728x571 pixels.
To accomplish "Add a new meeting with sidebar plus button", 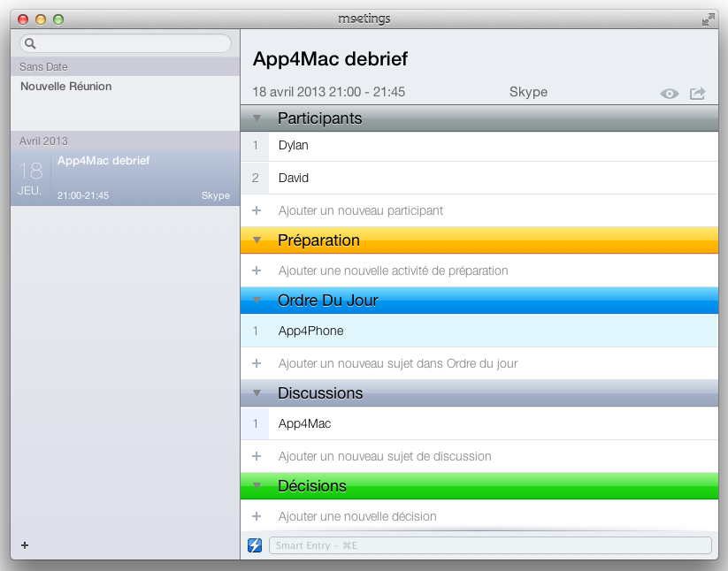I will pyautogui.click(x=25, y=545).
